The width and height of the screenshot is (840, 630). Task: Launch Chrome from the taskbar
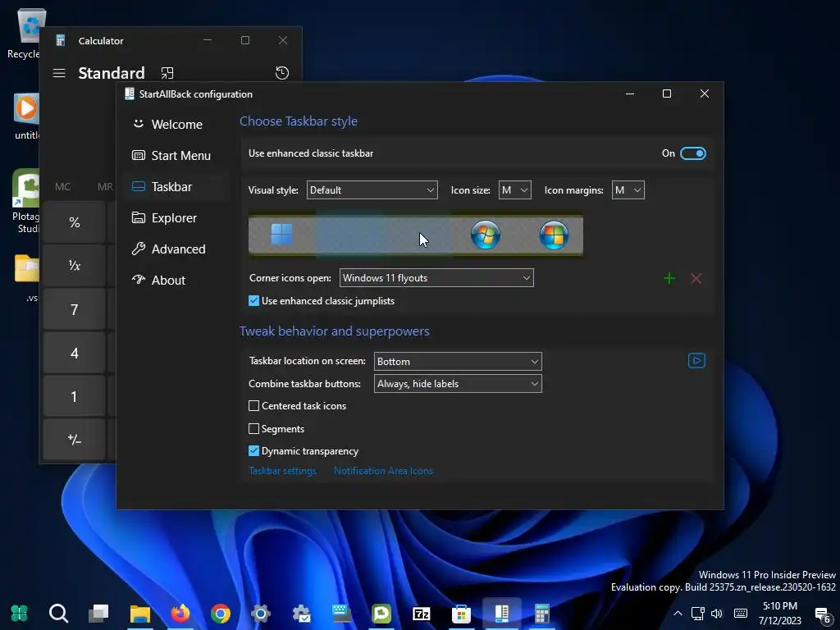[220, 614]
